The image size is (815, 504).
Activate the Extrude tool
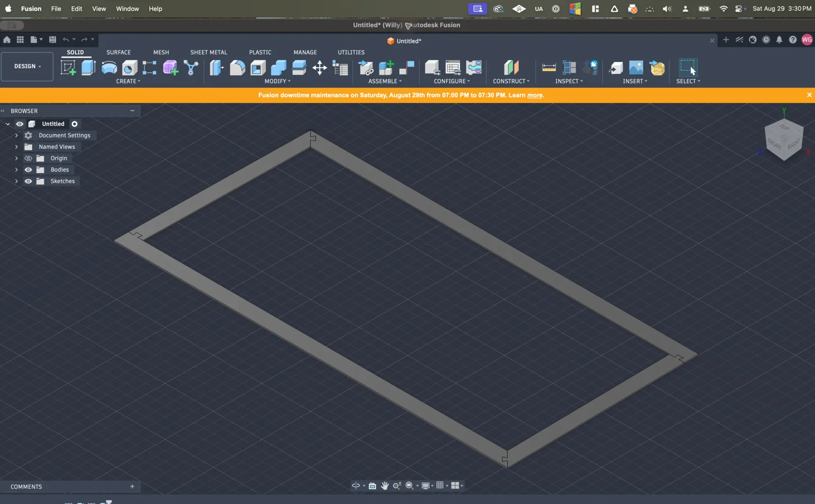pos(89,68)
